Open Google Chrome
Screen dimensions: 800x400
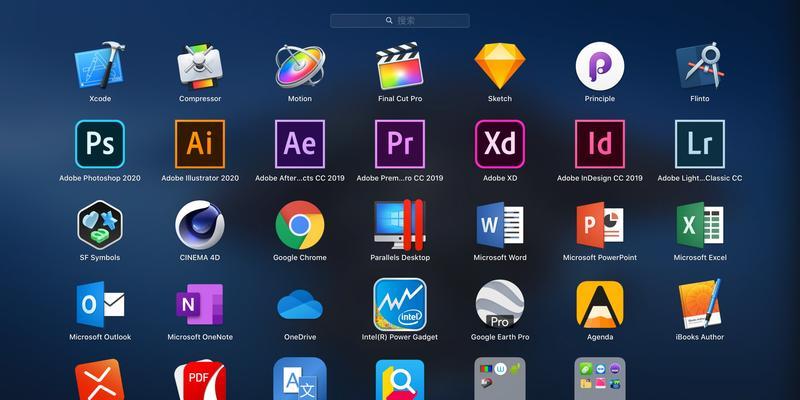coord(300,224)
